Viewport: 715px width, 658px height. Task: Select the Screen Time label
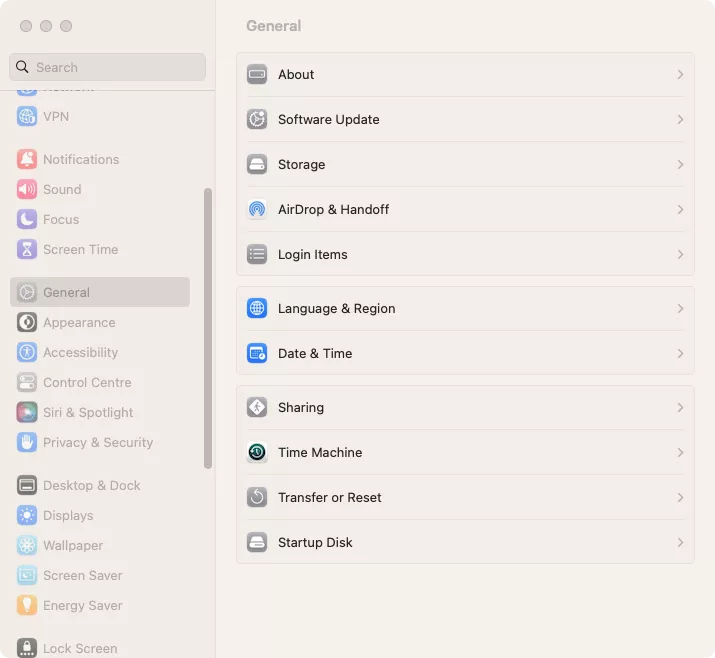pyautogui.click(x=81, y=249)
